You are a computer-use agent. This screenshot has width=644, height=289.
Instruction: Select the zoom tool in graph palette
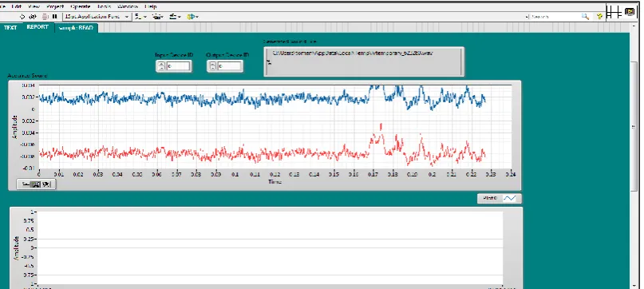point(36,184)
